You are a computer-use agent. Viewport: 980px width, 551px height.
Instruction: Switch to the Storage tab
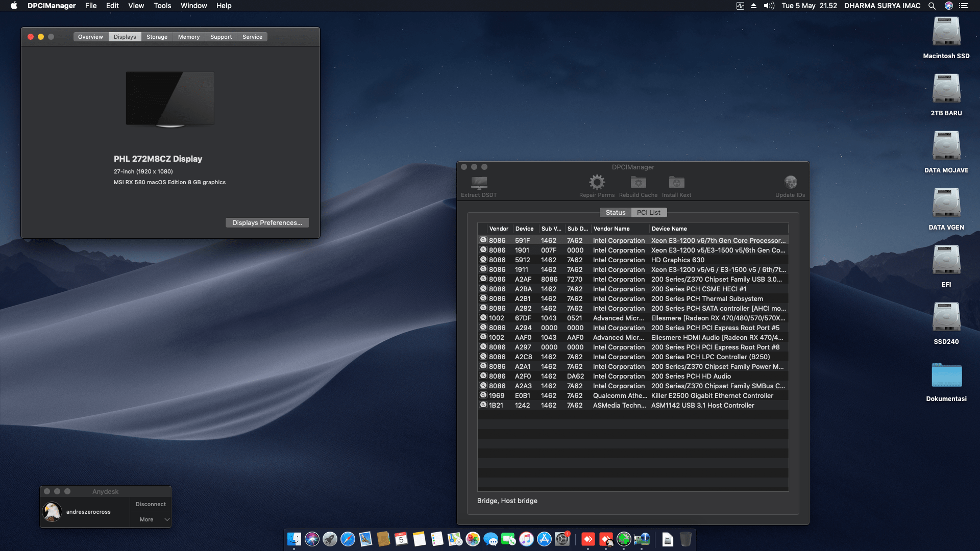(x=157, y=37)
